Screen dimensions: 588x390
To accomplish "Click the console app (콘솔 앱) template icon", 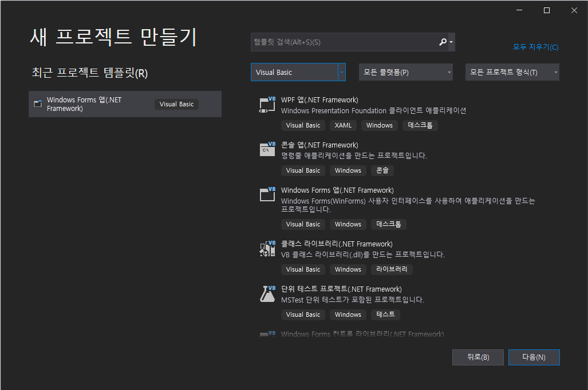I will point(267,149).
